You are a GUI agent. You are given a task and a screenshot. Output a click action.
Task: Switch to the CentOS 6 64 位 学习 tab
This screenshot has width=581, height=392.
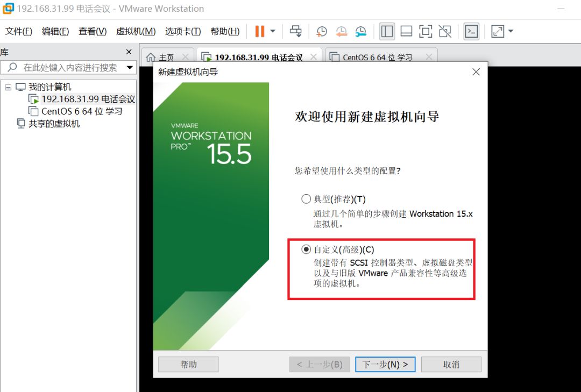377,58
